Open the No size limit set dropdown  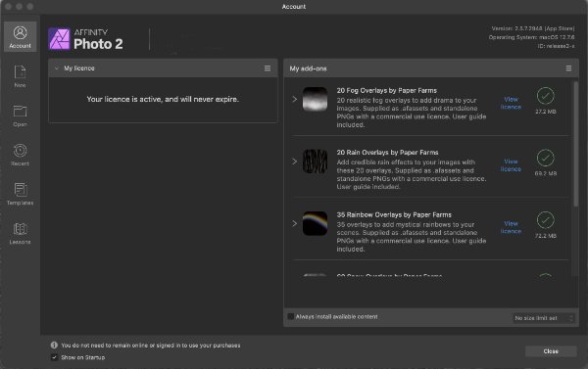543,318
